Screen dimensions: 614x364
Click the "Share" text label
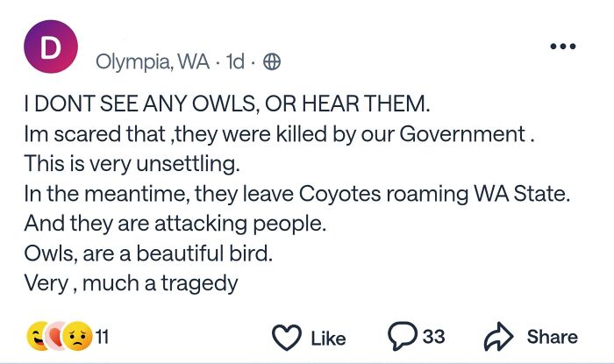[552, 337]
